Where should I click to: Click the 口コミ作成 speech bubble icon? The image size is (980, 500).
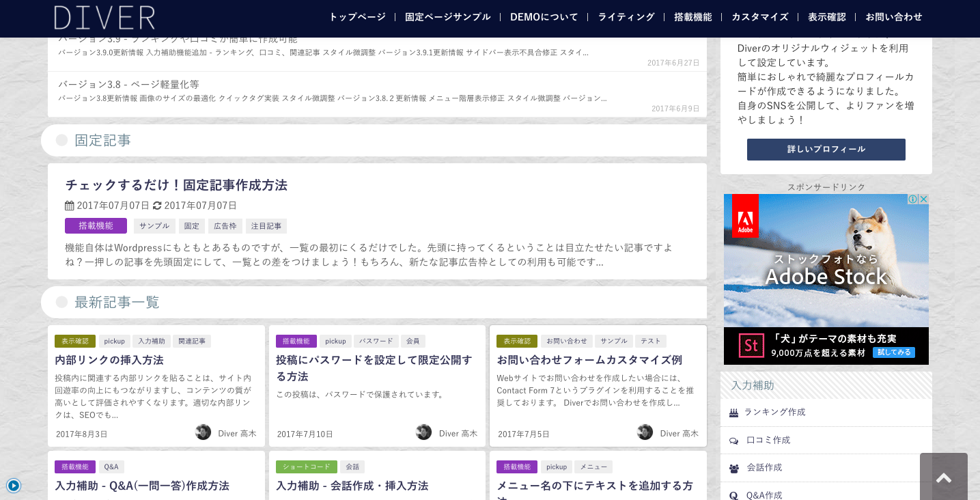pos(733,441)
